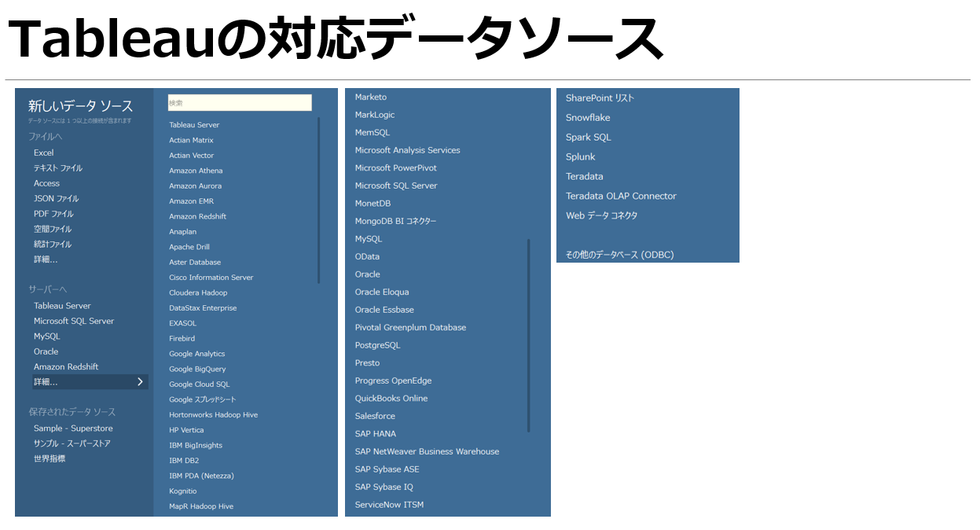
Task: Connect to MonetDB
Action: click(x=373, y=203)
